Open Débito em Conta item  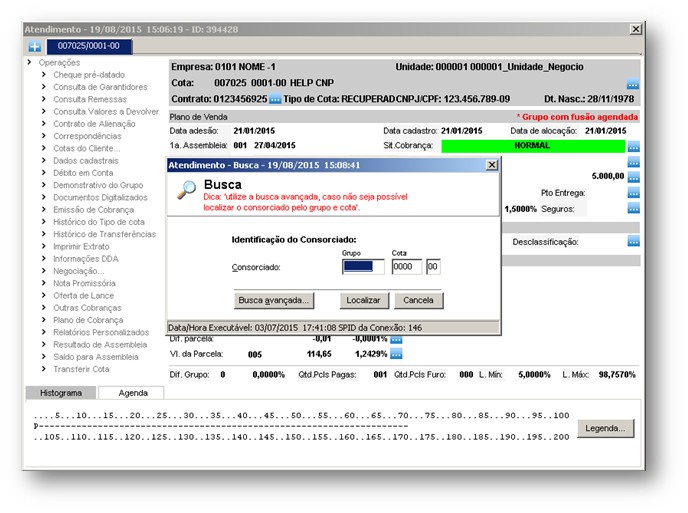(x=83, y=173)
